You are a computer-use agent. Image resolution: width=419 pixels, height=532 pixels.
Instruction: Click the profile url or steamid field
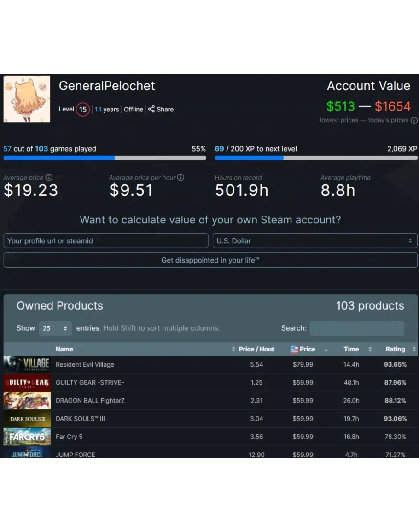point(105,241)
